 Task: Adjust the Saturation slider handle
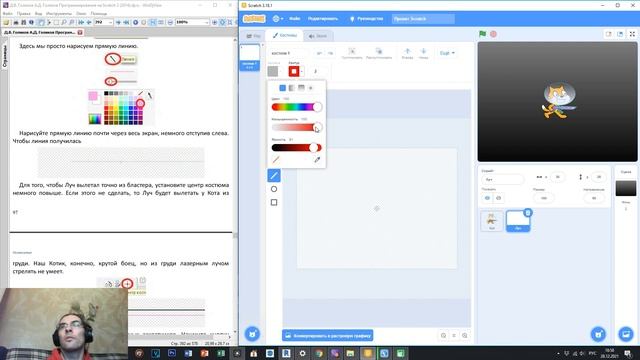[x=317, y=127]
